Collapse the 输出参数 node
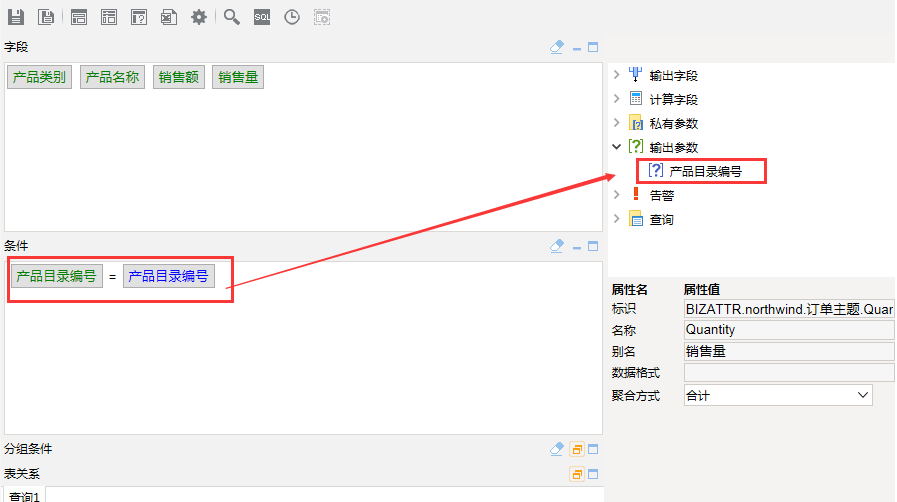 point(617,147)
